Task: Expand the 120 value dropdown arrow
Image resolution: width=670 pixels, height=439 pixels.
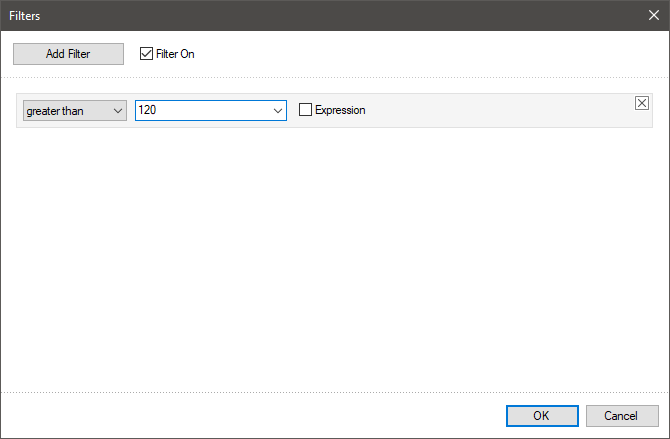Action: point(278,110)
